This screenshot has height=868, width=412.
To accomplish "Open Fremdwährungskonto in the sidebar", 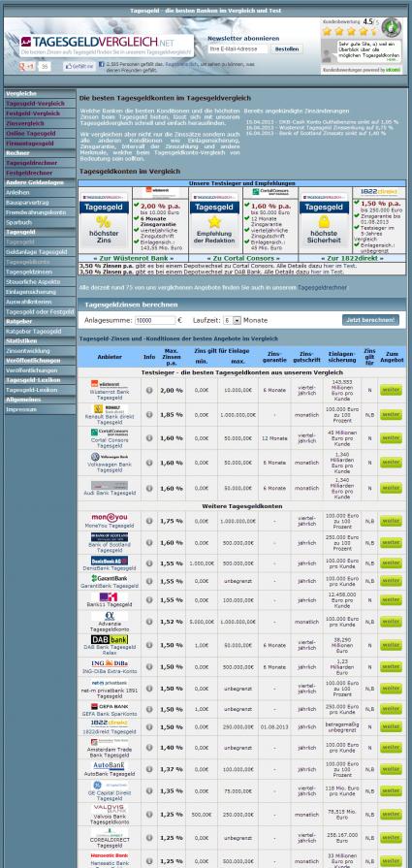I will pos(36,212).
